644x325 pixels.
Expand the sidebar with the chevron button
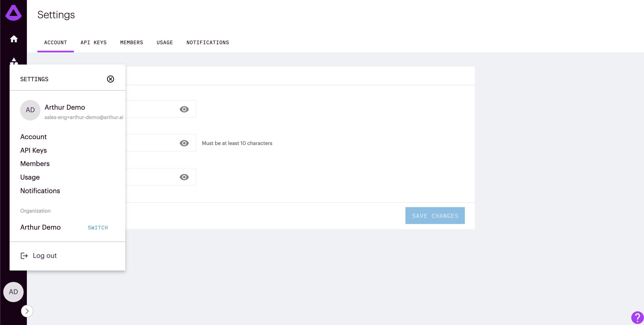pos(27,311)
